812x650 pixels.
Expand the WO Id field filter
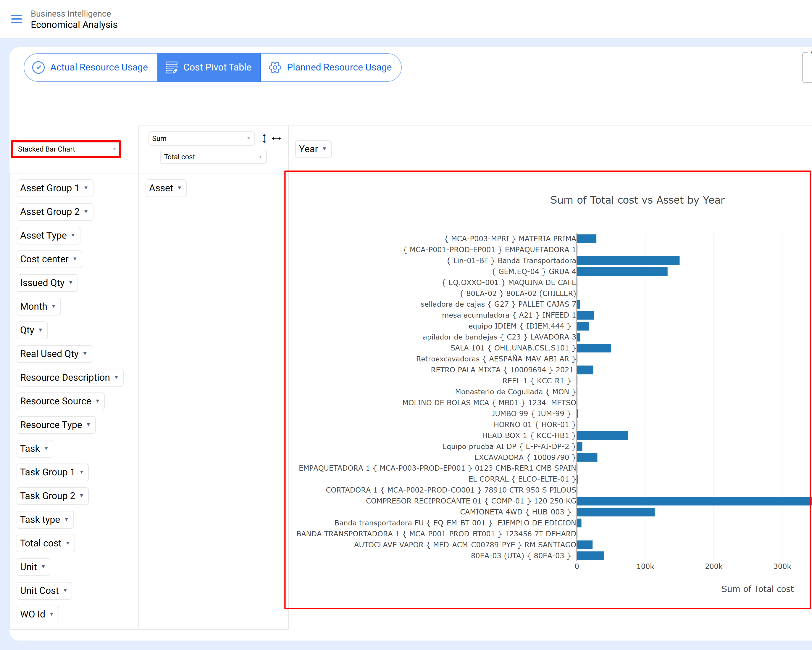pyautogui.click(x=51, y=614)
